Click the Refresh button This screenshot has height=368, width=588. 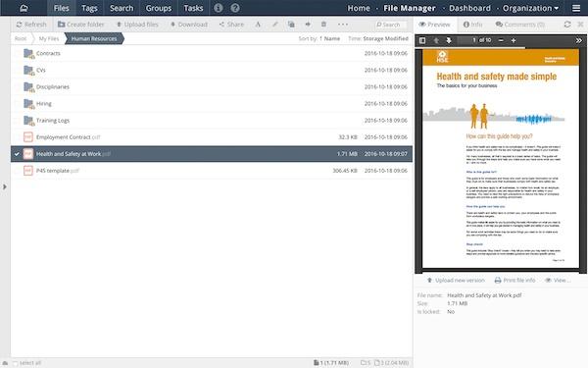coord(31,25)
